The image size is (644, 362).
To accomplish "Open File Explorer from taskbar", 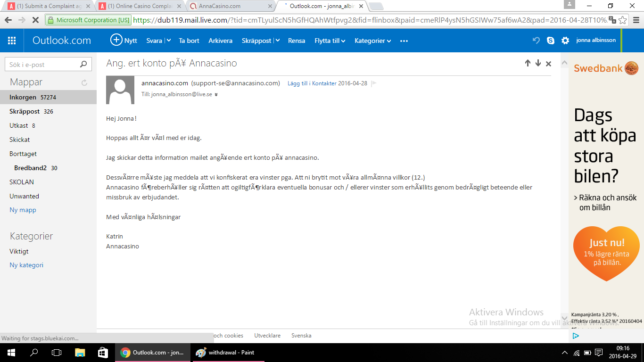I will 80,353.
